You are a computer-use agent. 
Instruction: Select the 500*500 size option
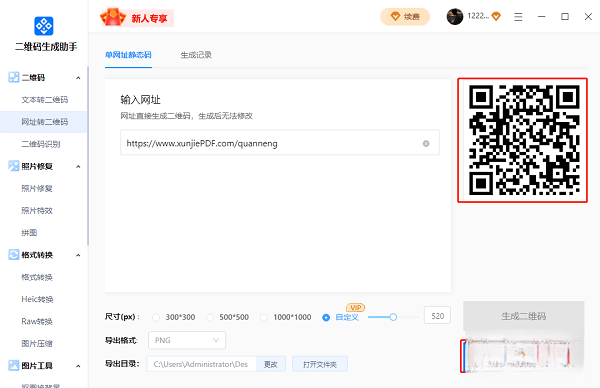(210, 317)
